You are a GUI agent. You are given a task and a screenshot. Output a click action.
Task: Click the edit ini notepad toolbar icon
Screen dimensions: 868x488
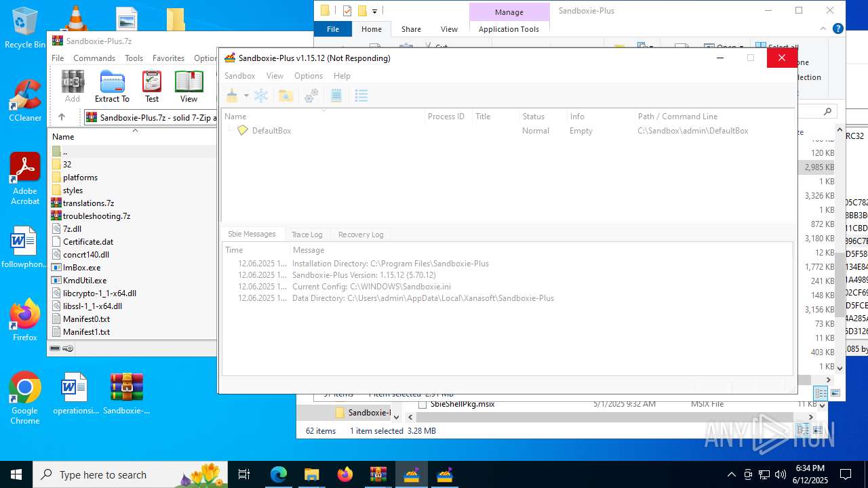coord(336,96)
